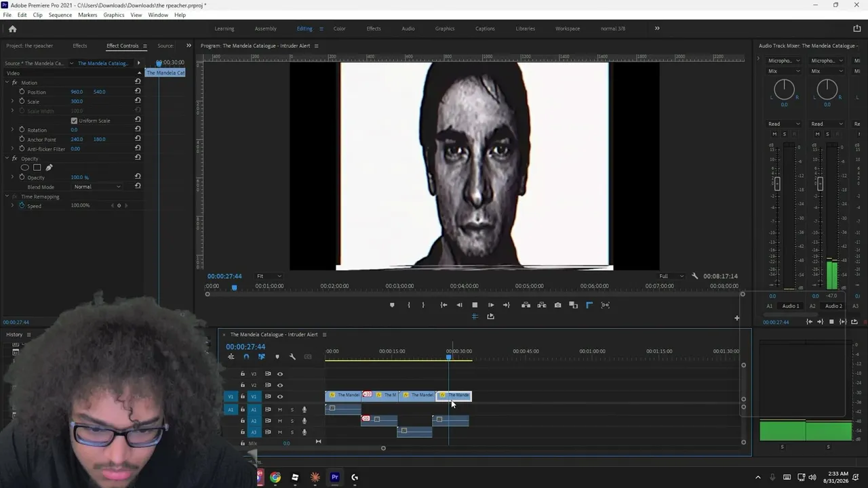This screenshot has height=488, width=868.
Task: Open Premiere Pro from the taskbar
Action: [334, 477]
